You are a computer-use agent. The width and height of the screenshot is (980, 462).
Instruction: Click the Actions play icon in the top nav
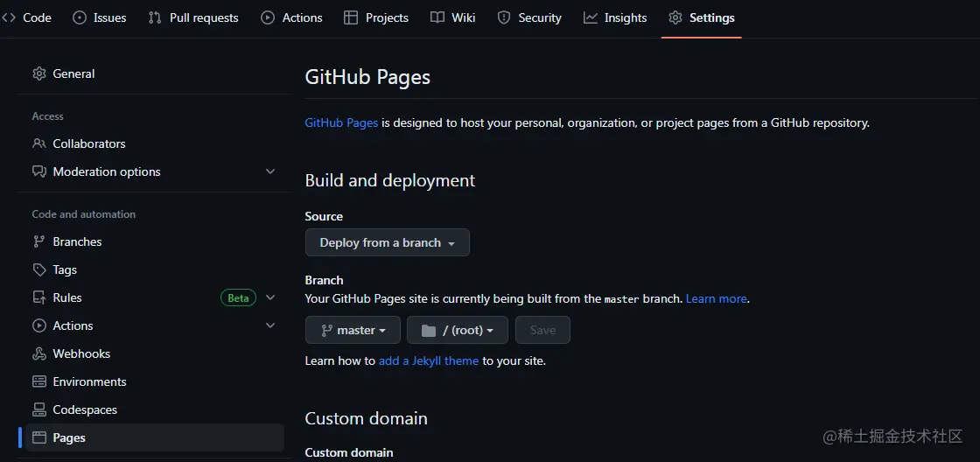pos(268,17)
